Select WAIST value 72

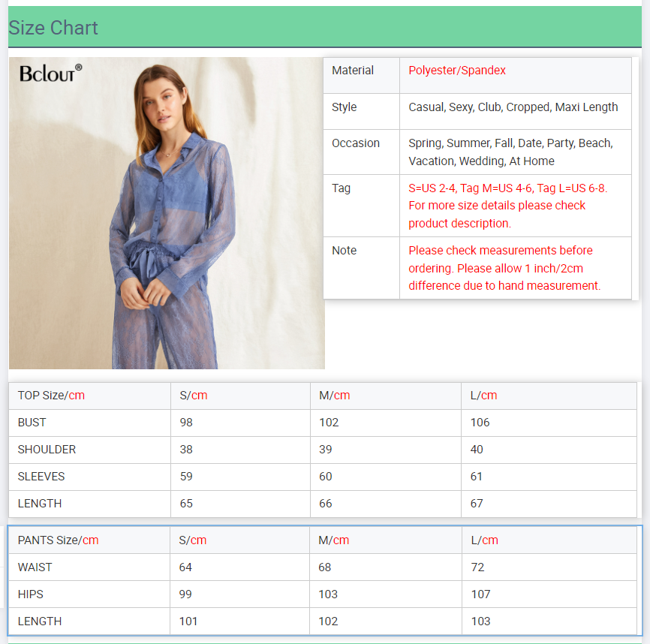pos(477,567)
